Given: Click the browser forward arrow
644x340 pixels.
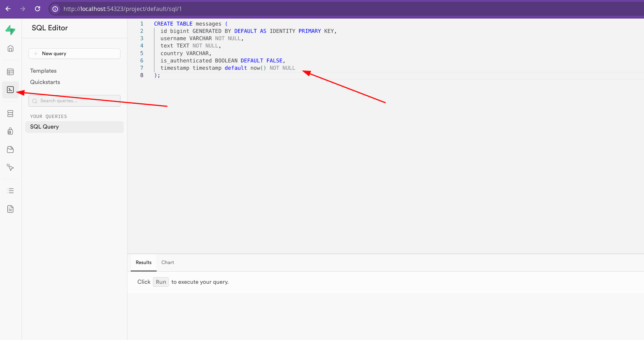Looking at the screenshot, I should click(x=23, y=9).
